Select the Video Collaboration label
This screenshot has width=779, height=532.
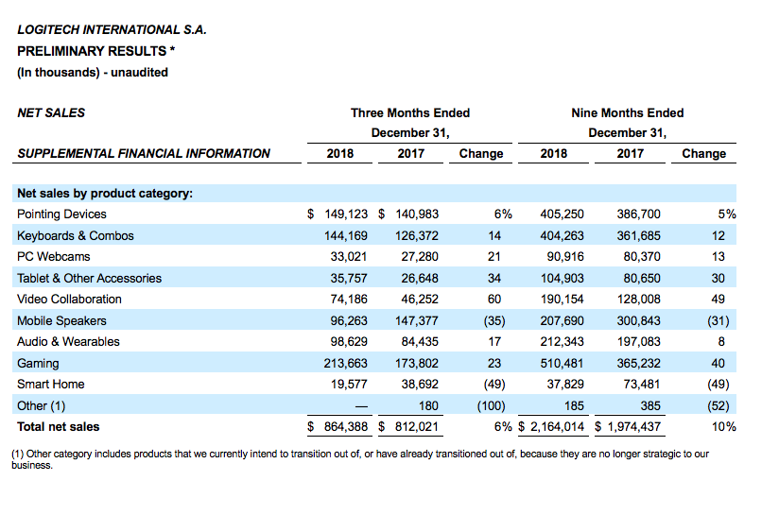tap(70, 299)
